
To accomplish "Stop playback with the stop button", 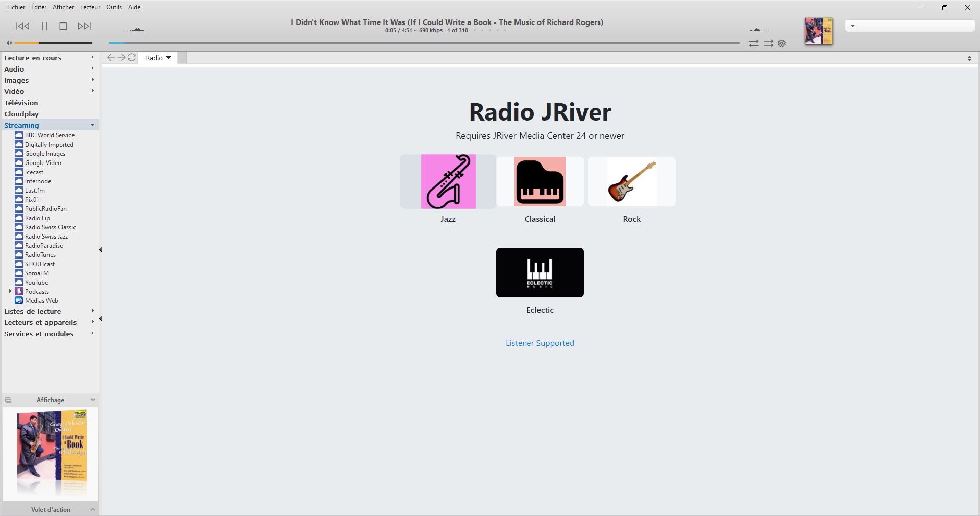I will [63, 26].
